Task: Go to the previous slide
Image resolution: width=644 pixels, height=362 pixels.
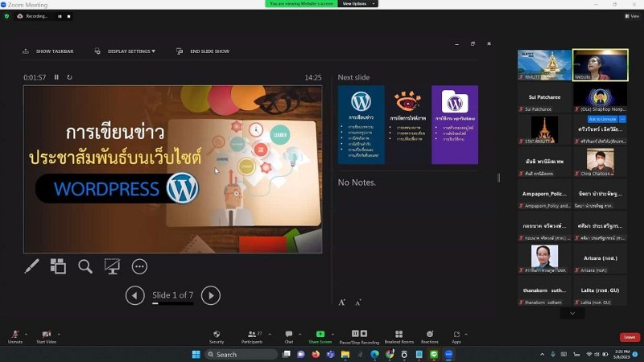Action: pos(134,295)
